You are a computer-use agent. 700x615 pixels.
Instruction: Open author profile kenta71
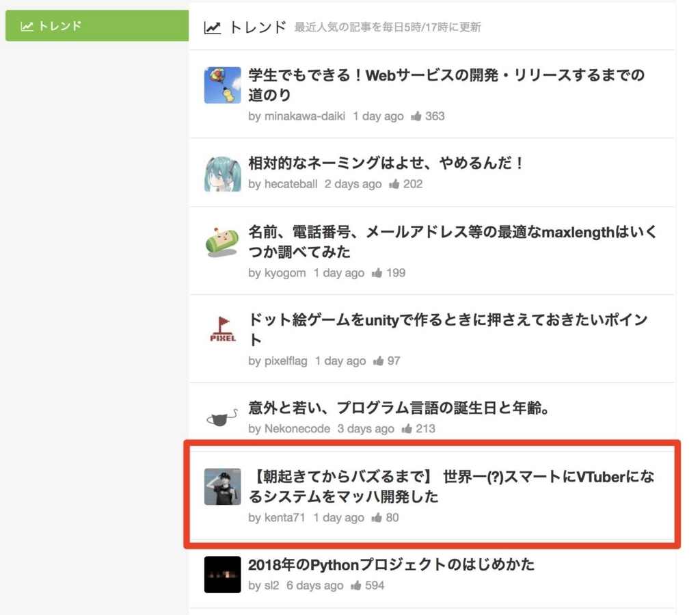pos(285,518)
